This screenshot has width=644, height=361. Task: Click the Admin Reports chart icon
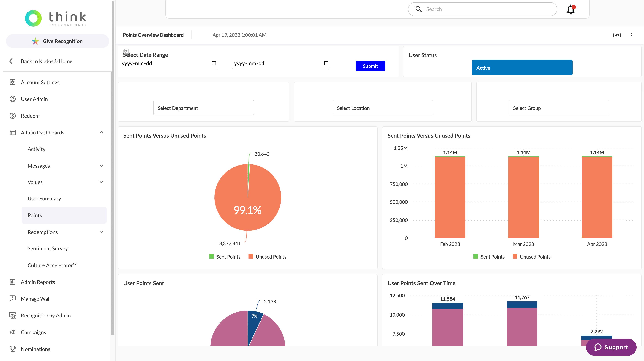pos(12,282)
